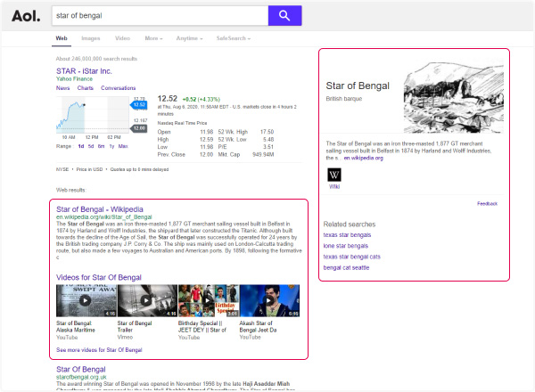Click See more videos for Star Of Bengal

99,350
